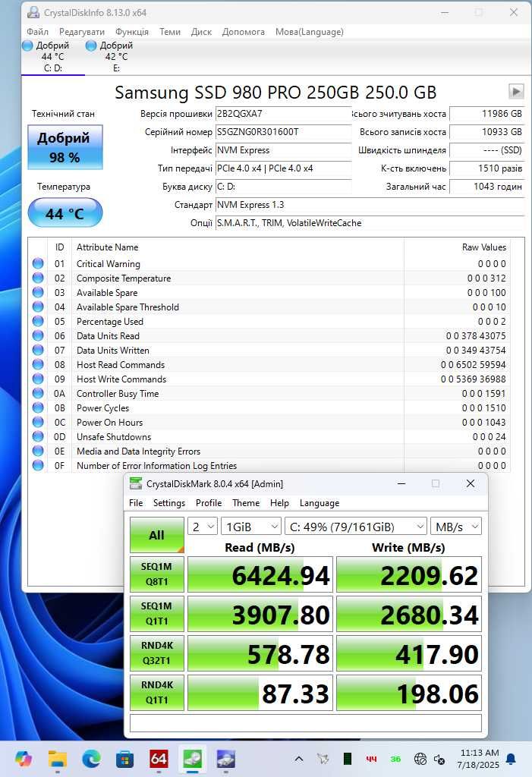Click the red tray temperature icon
532x777 pixels.
[371, 759]
